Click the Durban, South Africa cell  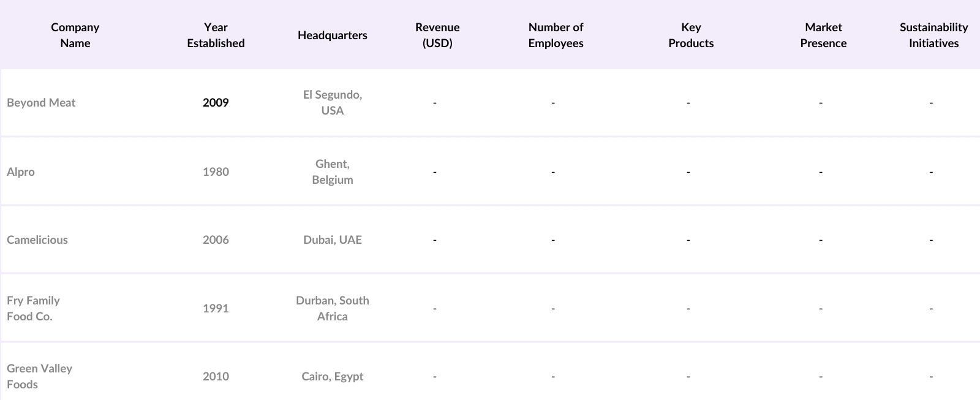333,308
